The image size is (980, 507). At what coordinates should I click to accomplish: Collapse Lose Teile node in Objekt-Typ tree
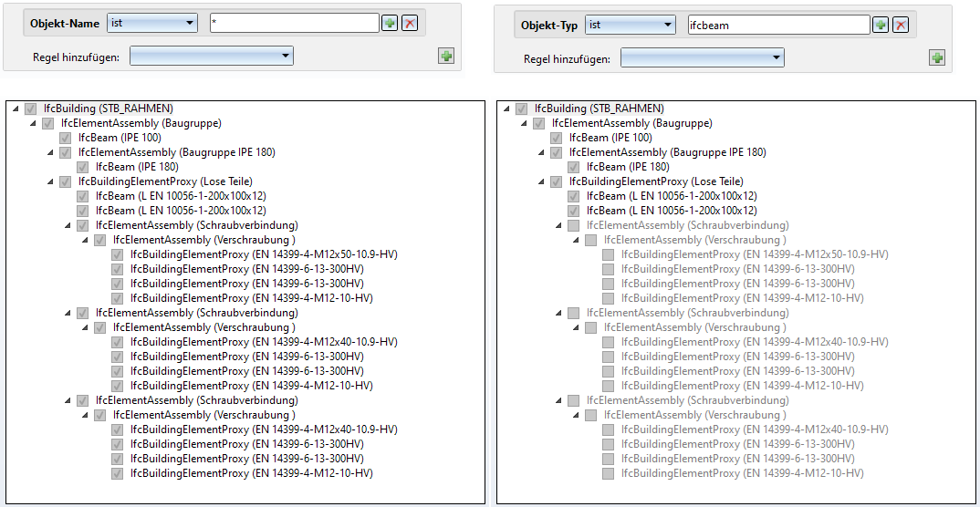pyautogui.click(x=540, y=182)
